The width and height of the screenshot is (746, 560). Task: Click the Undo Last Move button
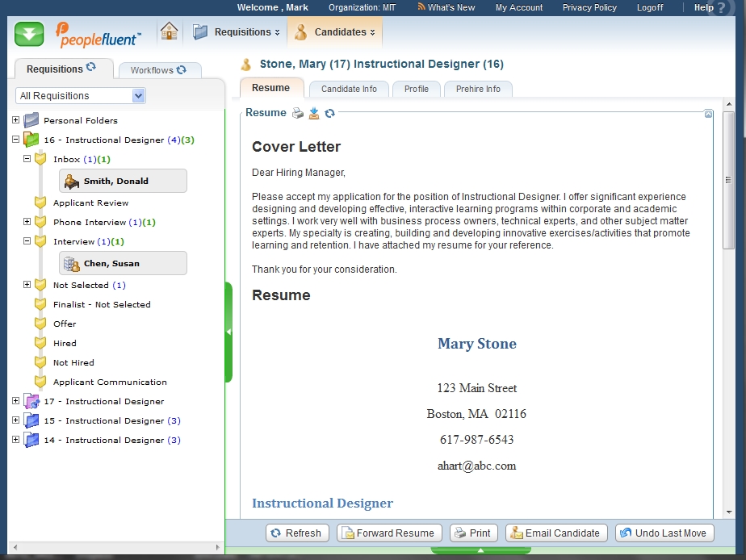pos(664,533)
